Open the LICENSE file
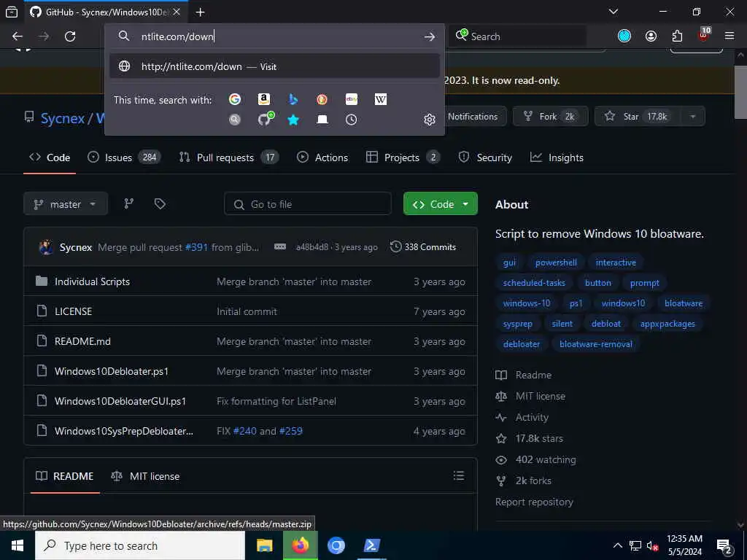 74,311
